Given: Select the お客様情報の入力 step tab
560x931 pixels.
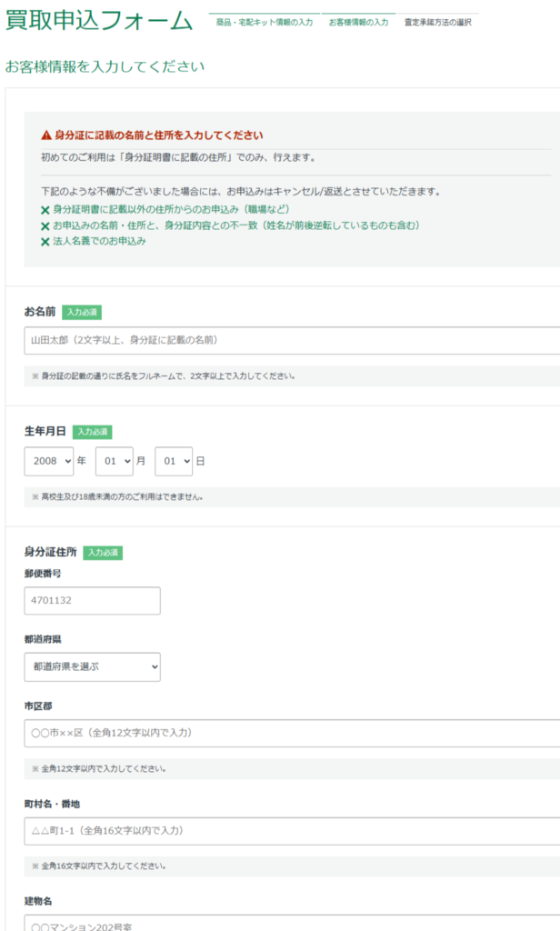Looking at the screenshot, I should (358, 22).
